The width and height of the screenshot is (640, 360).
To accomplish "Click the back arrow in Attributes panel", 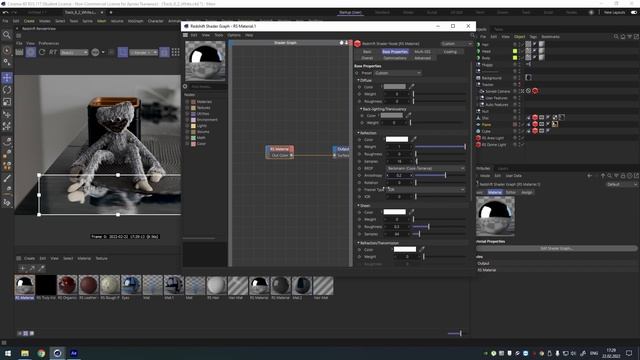I will pyautogui.click(x=589, y=176).
